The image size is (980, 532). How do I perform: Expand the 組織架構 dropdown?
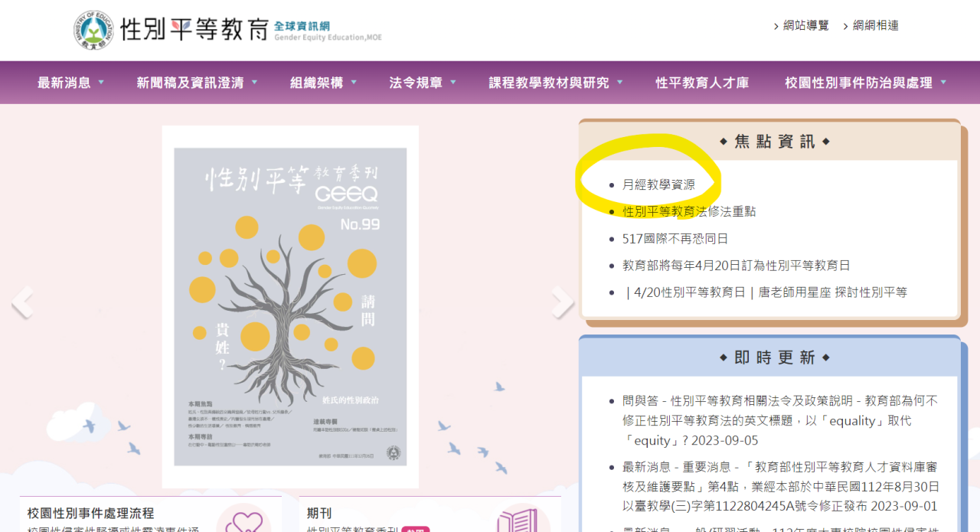click(323, 83)
